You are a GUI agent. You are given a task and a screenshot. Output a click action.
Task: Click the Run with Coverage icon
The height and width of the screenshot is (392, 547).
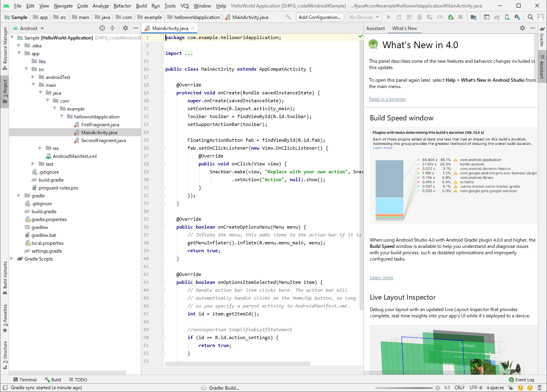click(429, 17)
